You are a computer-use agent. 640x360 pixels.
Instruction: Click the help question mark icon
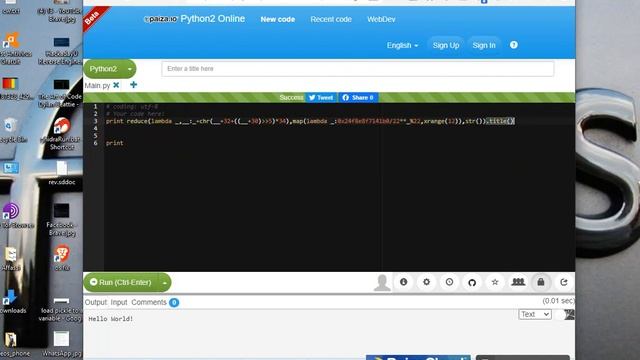tap(514, 45)
